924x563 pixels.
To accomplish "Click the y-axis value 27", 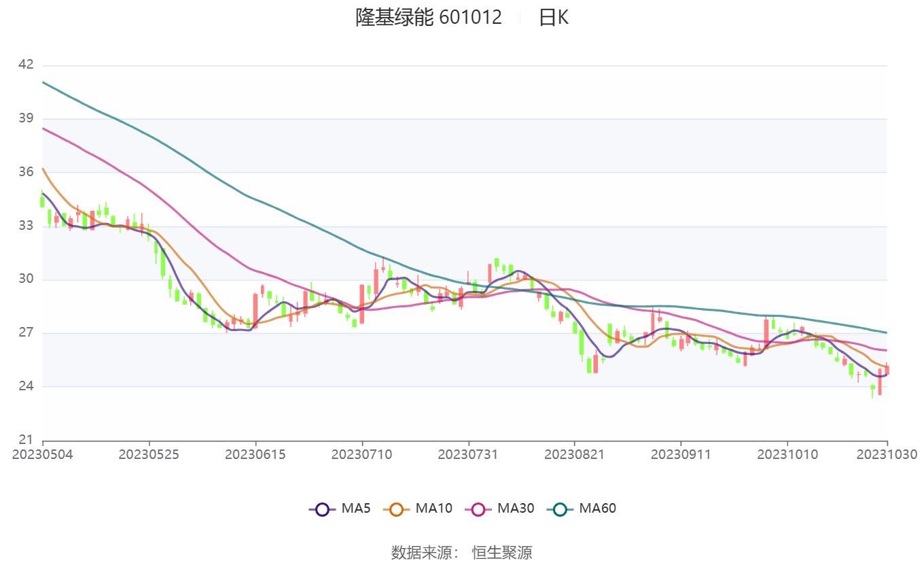I will pyautogui.click(x=26, y=332).
